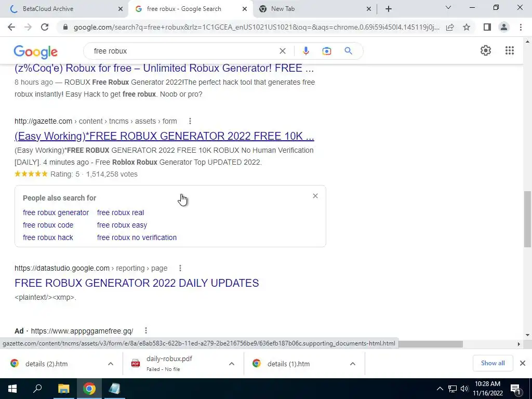532x399 pixels.
Task: Click the network icon in tray
Action: [x=453, y=389]
